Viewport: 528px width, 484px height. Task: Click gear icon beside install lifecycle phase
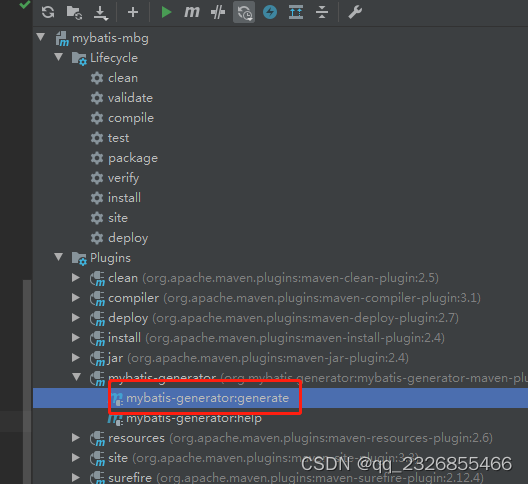point(97,198)
